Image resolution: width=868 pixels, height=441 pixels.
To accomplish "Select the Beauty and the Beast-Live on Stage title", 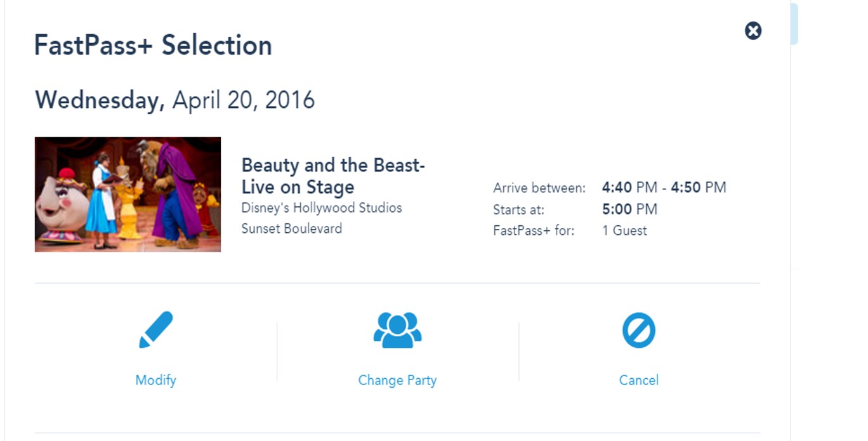I will (333, 176).
